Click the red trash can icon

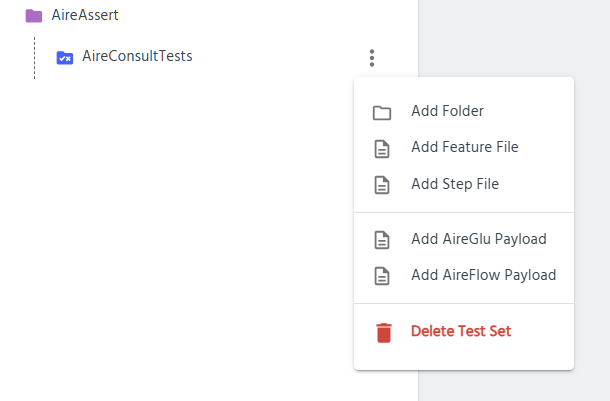(383, 332)
